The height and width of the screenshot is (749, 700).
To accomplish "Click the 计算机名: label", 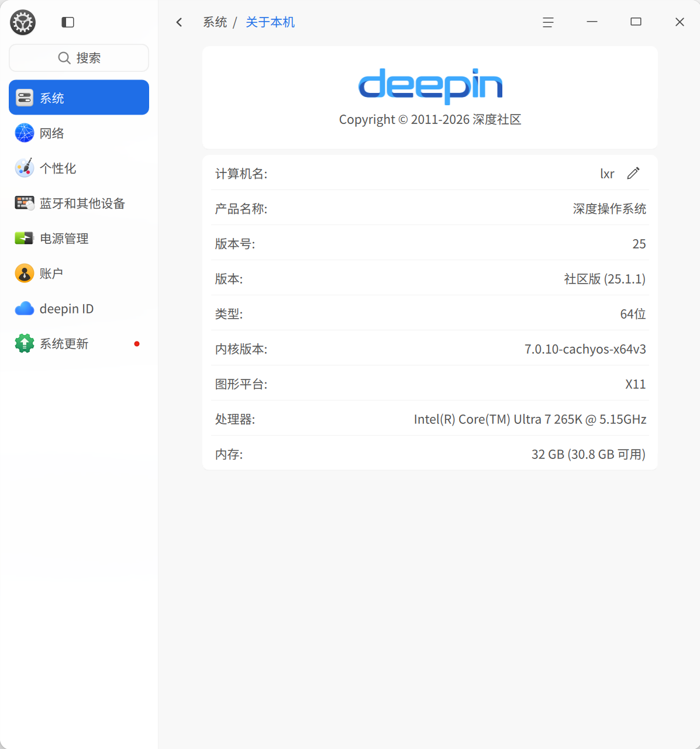I will click(x=241, y=174).
